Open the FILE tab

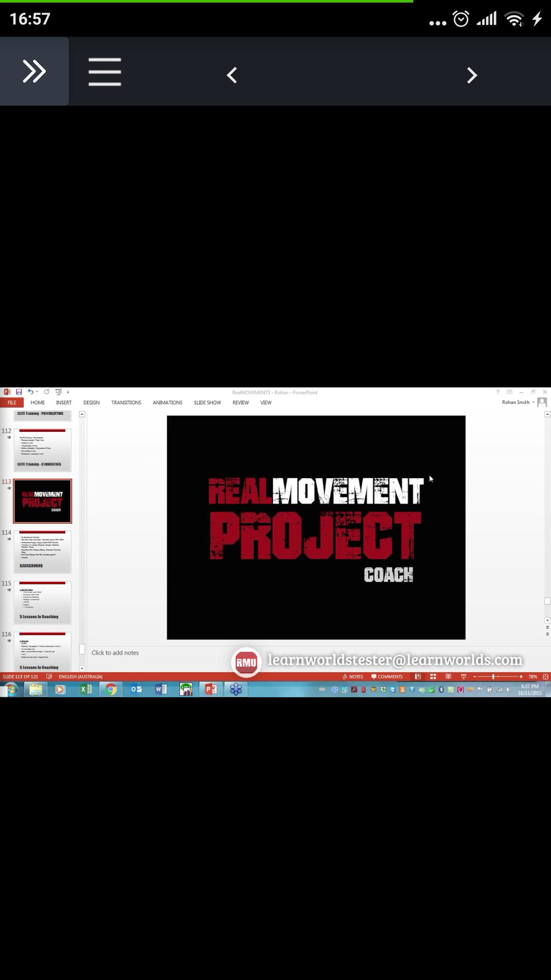pos(12,403)
